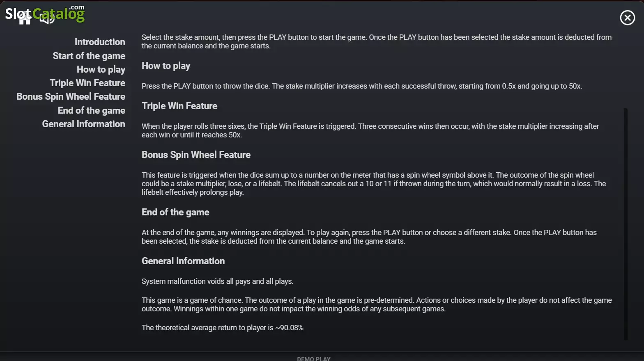The height and width of the screenshot is (361, 644).
Task: Select End of the game sidebar link
Action: click(91, 110)
